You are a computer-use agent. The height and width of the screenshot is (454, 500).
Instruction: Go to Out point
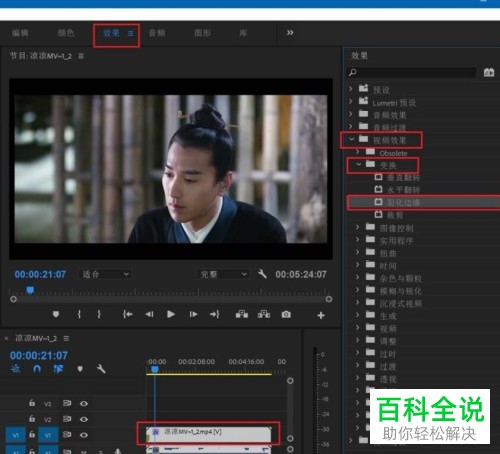pos(215,314)
